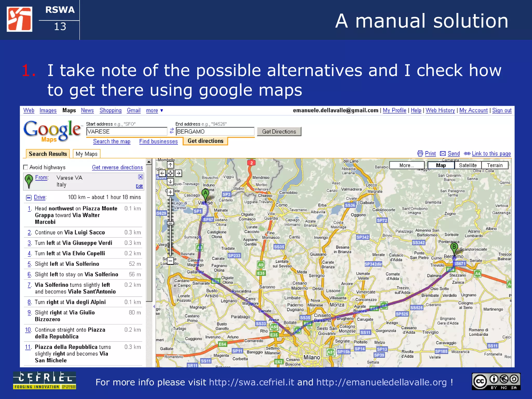The width and height of the screenshot is (532, 399).
Task: Click the Start address field containing VARESE
Action: pos(127,131)
